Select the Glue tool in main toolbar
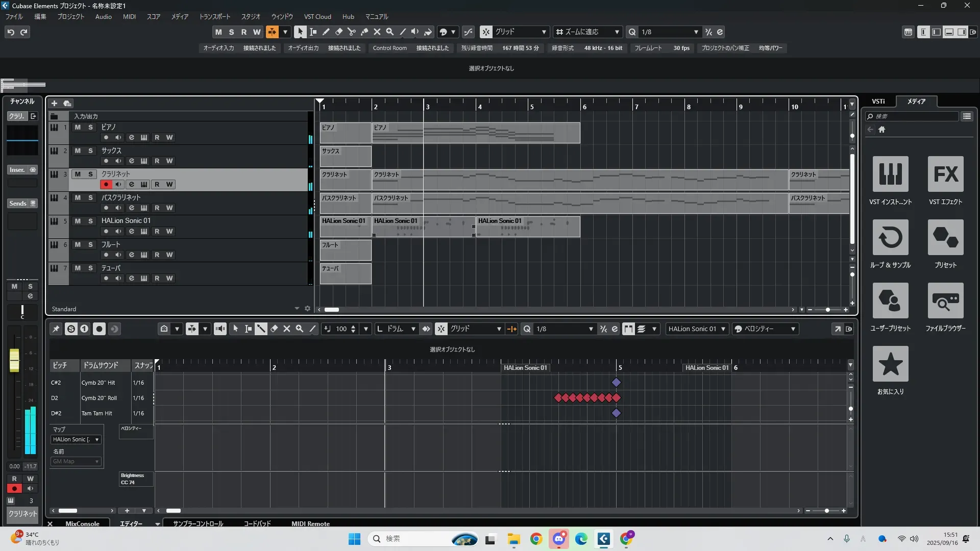Screen dimensions: 980x551 (x=364, y=32)
